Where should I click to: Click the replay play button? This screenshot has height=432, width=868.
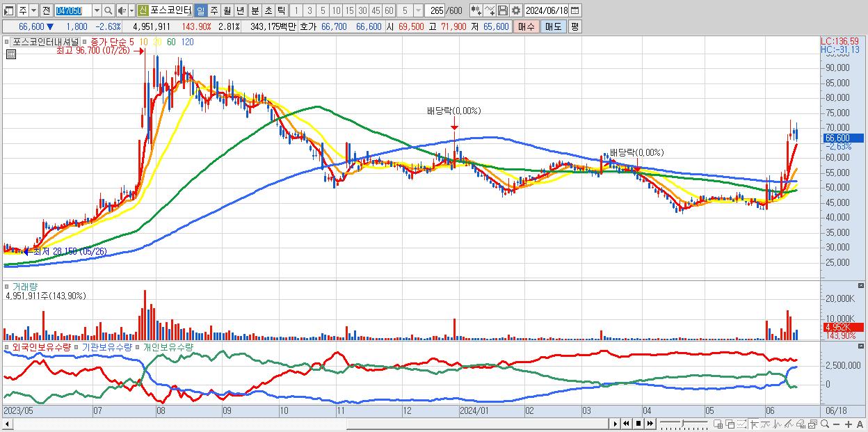click(x=615, y=424)
